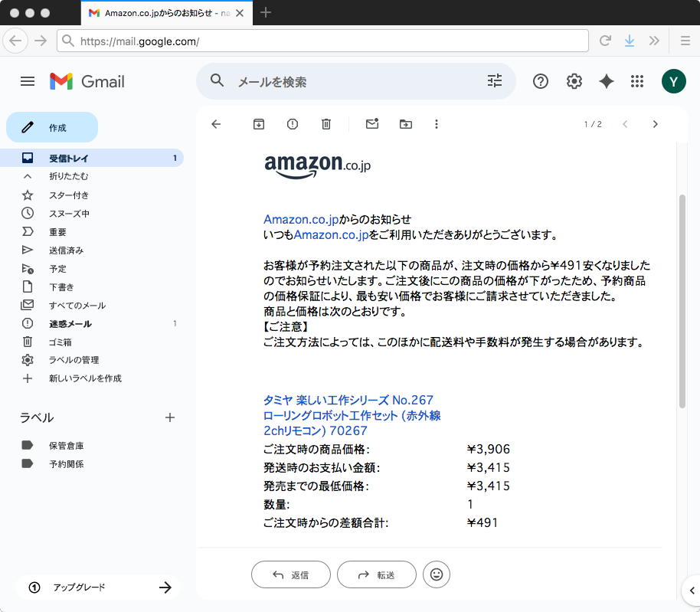Select the Amazon.co.jpからのお知らせ browser tab

pyautogui.click(x=166, y=13)
